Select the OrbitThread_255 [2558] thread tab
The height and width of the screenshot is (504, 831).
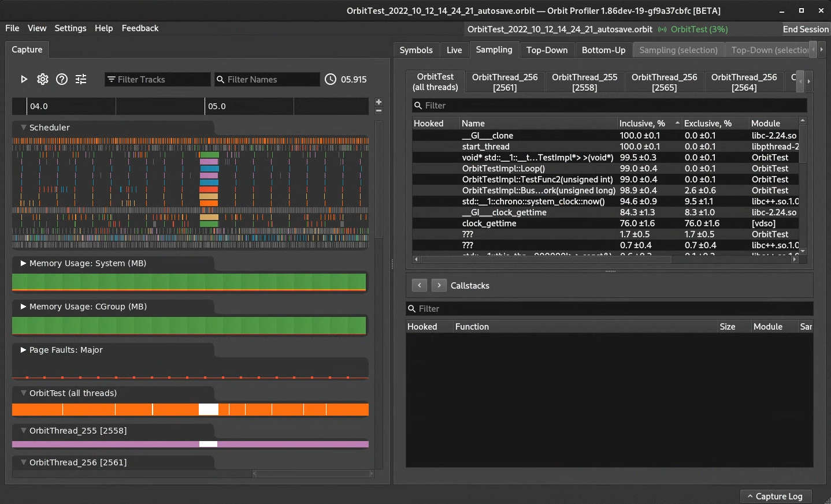[x=584, y=82]
